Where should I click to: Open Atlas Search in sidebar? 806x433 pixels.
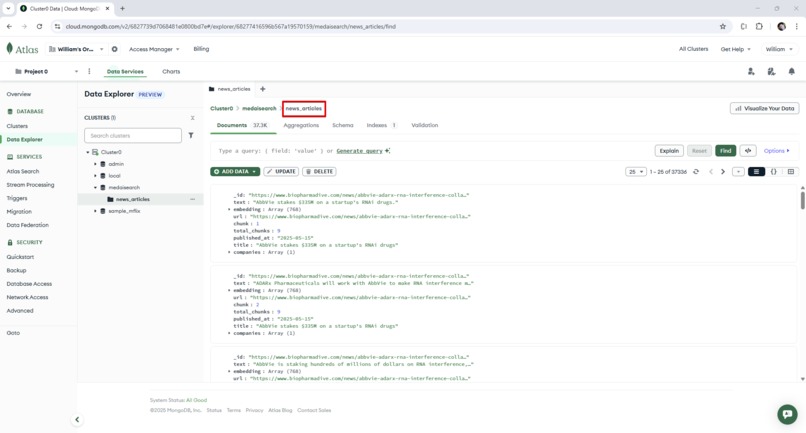click(x=23, y=171)
